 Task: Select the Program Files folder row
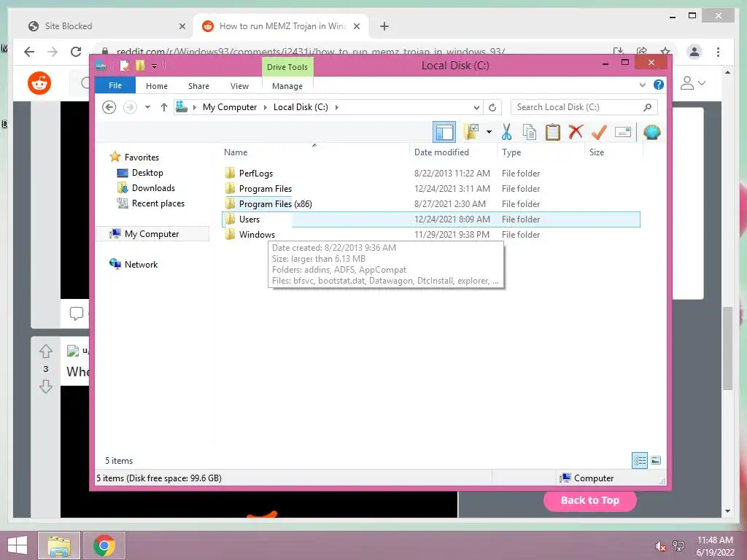pos(431,189)
